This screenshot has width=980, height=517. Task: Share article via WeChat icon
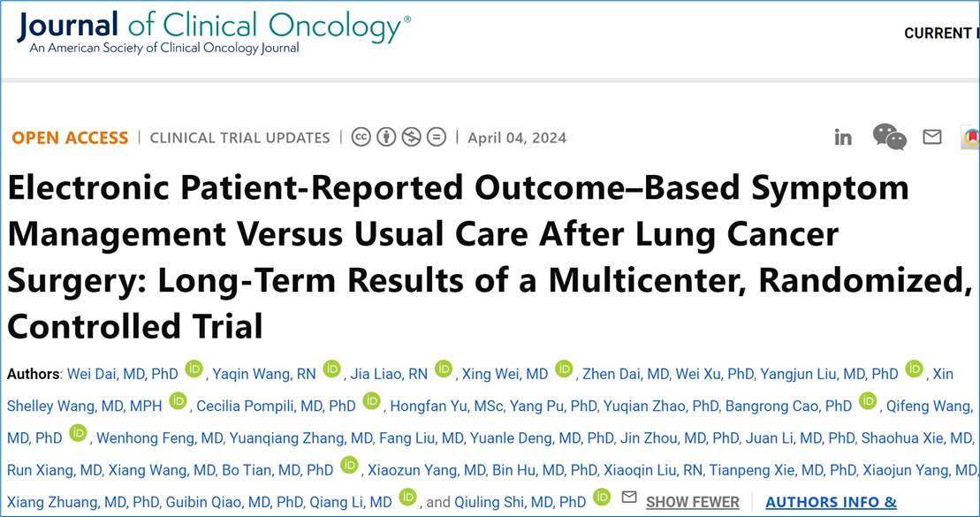889,137
